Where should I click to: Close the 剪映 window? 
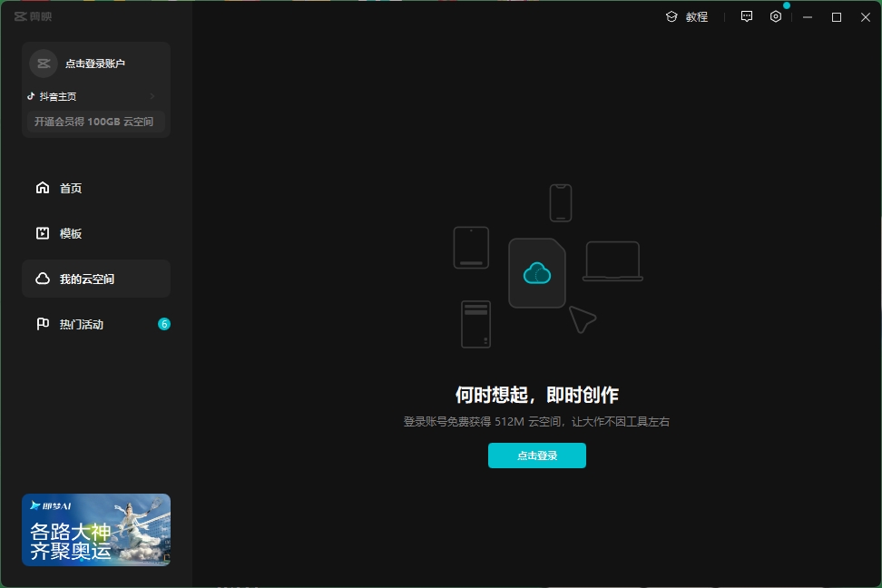(866, 17)
